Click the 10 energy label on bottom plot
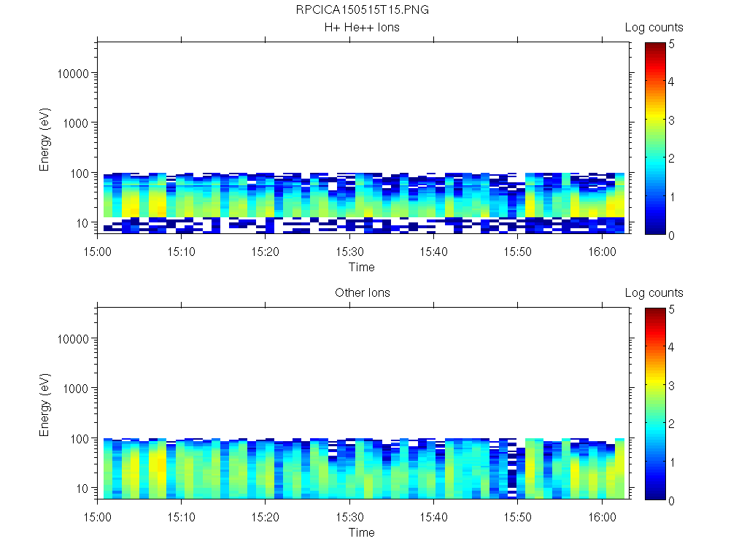Viewport: 747px width, 560px height. (82, 489)
